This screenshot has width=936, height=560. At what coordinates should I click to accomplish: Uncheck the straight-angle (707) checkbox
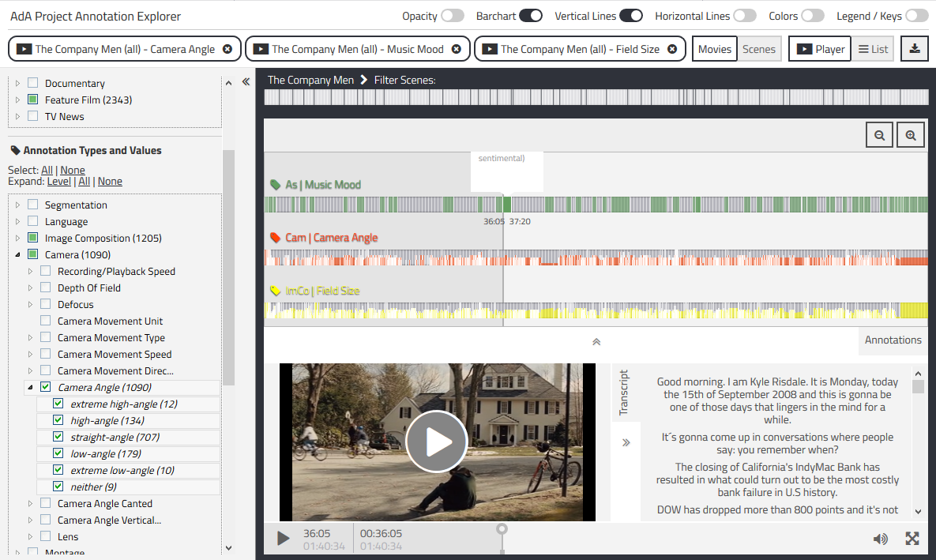[58, 437]
